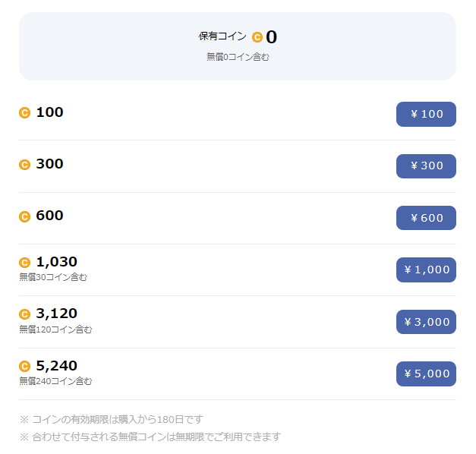Purchase coins with the ¥5,000 button
The width and height of the screenshot is (476, 454).
pos(426,374)
